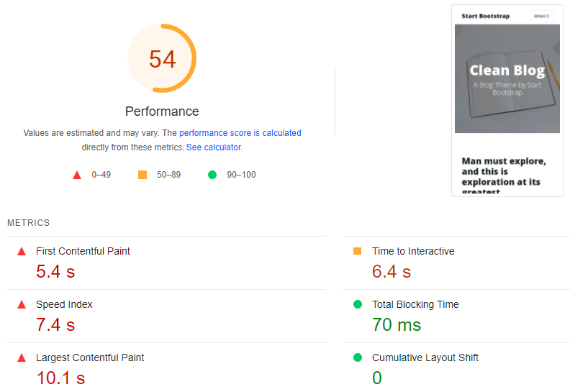570x392 pixels.
Task: Click the MENU button in the page thumbnail
Action: 541,16
